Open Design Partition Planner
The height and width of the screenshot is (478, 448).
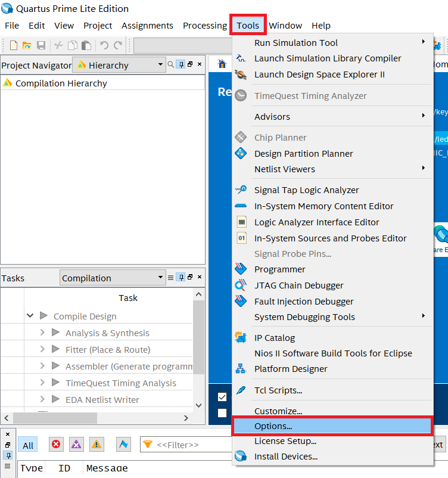click(x=333, y=153)
